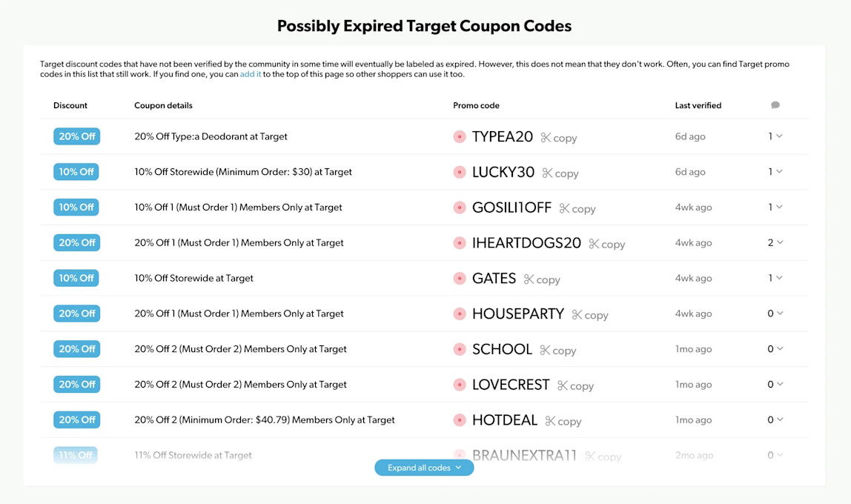Copy the LOVECREST promo code

(x=575, y=385)
